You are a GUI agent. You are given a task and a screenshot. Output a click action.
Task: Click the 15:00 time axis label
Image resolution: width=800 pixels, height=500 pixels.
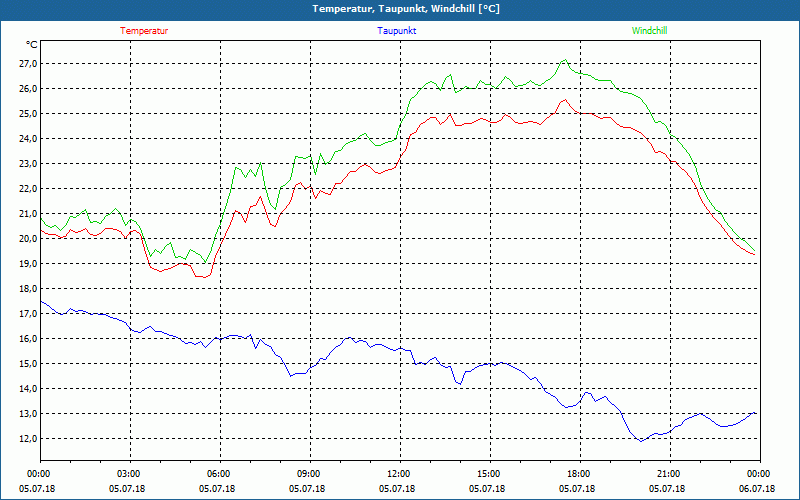490,474
